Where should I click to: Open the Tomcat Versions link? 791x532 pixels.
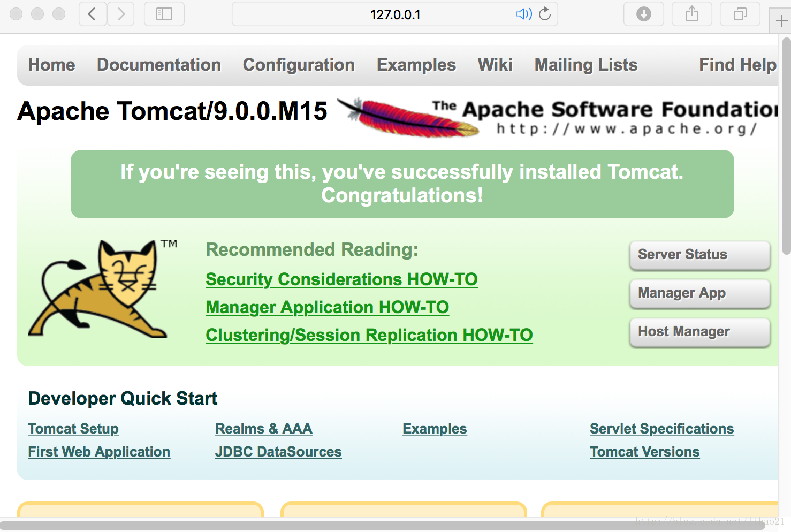coord(645,452)
